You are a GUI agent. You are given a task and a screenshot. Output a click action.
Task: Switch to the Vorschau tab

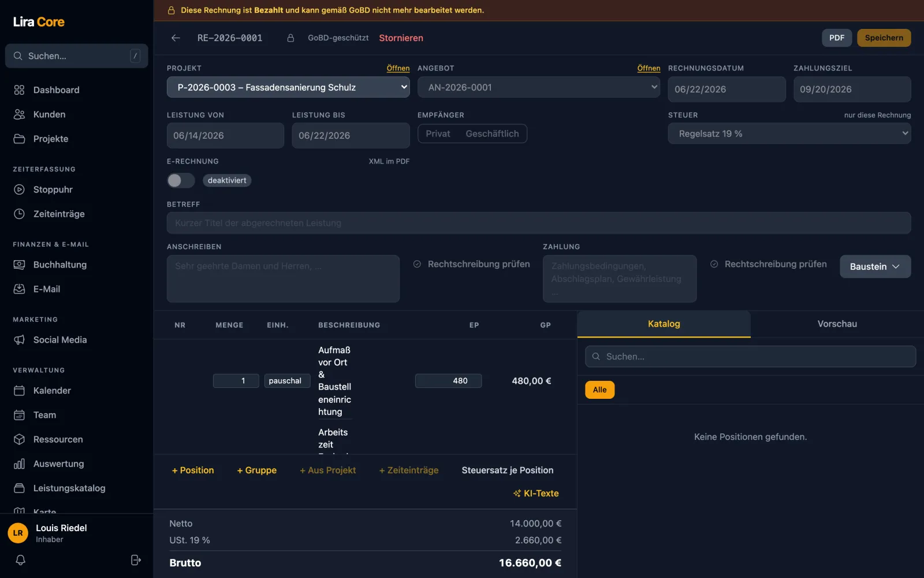point(837,324)
